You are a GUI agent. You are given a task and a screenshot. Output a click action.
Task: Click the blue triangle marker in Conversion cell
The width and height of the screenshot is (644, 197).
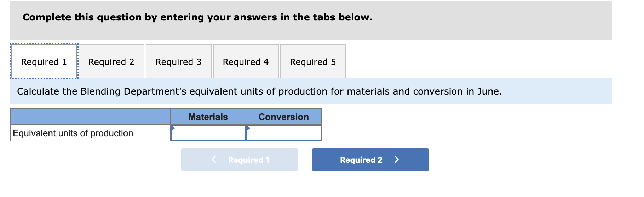point(248,127)
